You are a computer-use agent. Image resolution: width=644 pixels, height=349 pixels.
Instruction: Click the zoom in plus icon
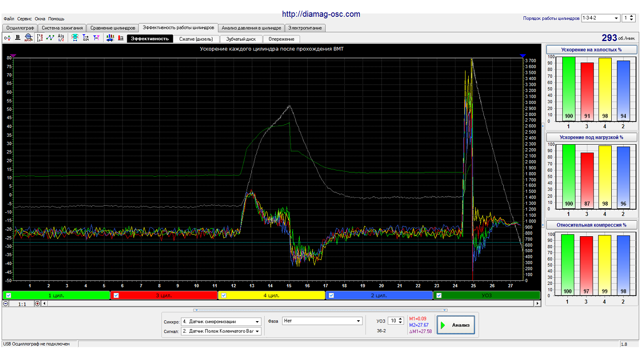coord(37,303)
